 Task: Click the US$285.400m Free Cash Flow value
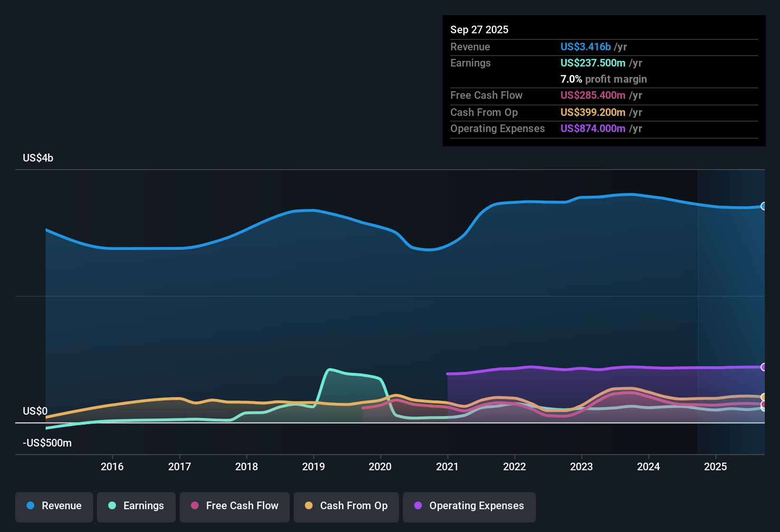pos(592,95)
